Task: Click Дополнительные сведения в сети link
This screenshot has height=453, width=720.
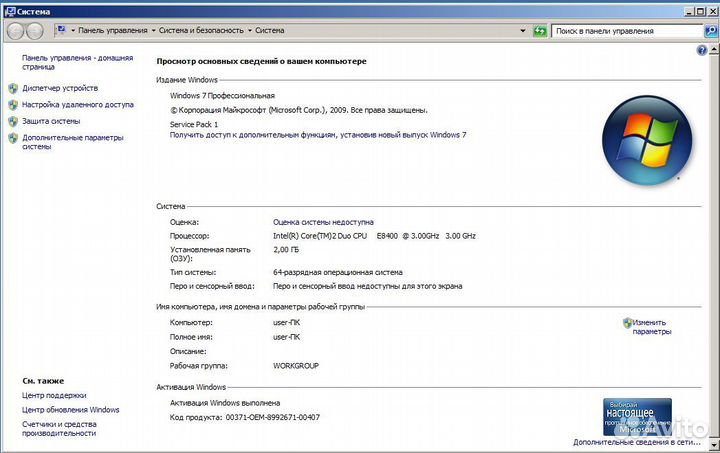Action: point(637,442)
